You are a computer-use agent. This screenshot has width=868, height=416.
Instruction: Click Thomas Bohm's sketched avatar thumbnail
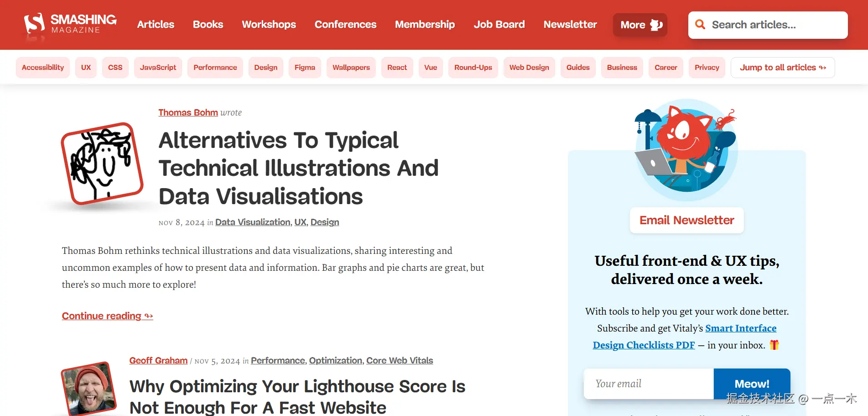[103, 163]
